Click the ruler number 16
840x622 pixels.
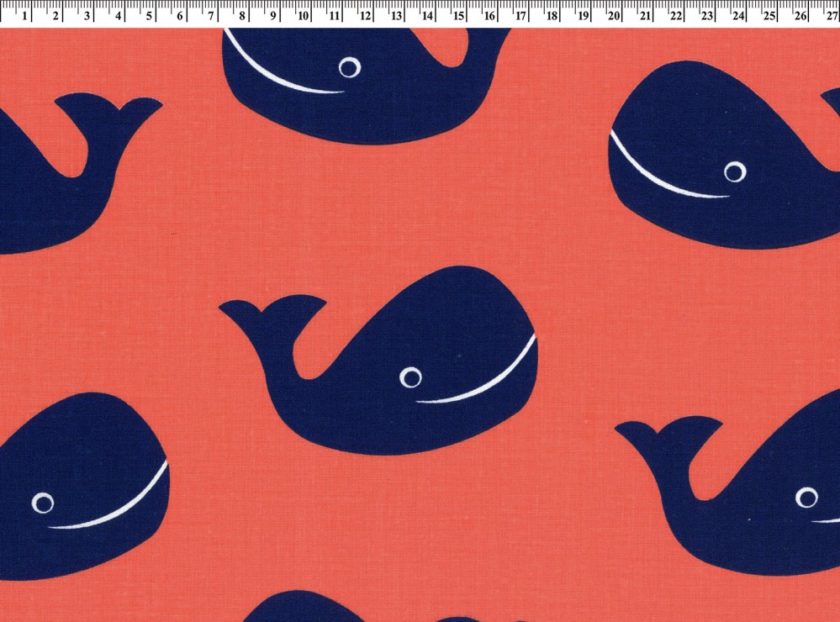[x=489, y=16]
